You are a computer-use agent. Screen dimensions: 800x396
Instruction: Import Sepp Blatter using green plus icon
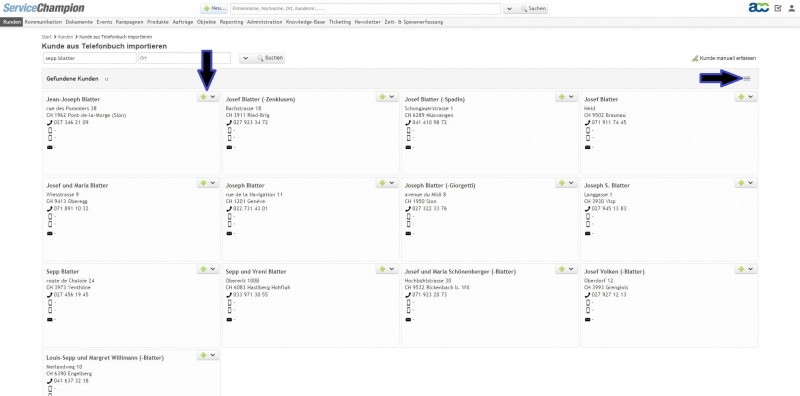pyautogui.click(x=204, y=269)
